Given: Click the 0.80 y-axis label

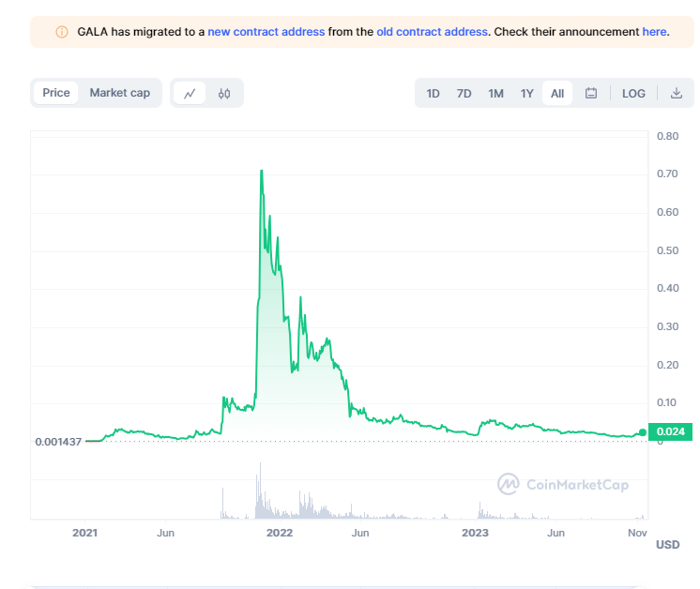Looking at the screenshot, I should (667, 136).
